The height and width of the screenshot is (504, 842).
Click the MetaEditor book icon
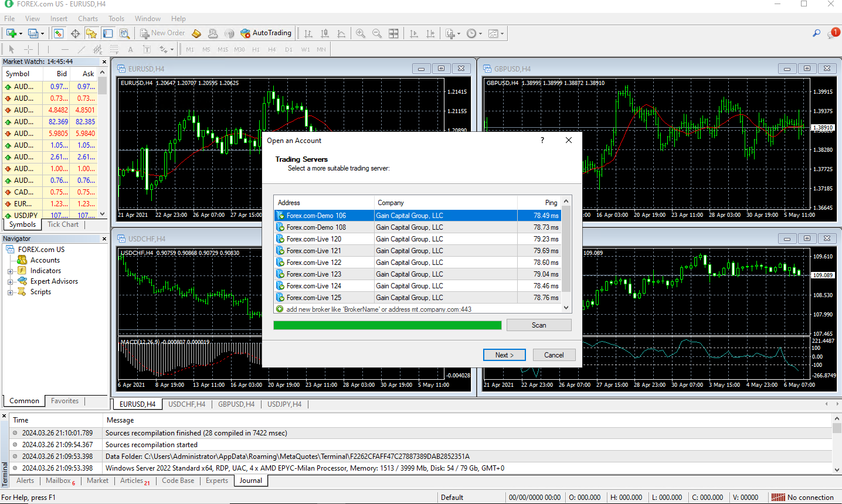pos(196,33)
